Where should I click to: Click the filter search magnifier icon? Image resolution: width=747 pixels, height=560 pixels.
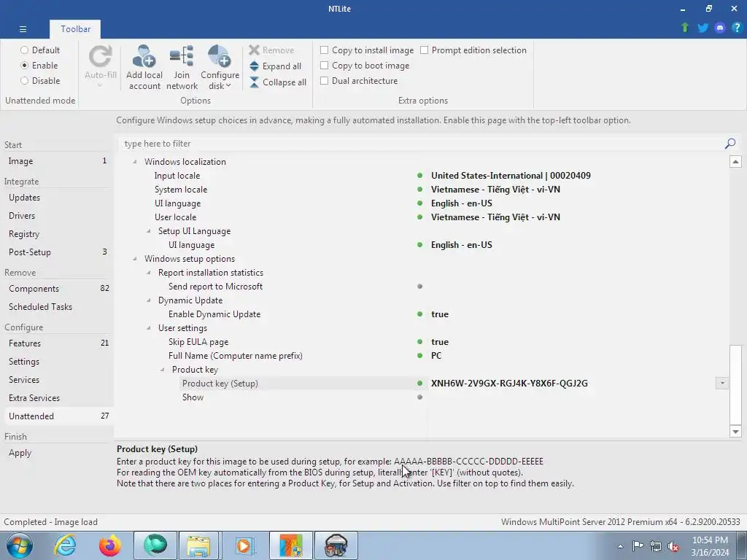pyautogui.click(x=729, y=144)
